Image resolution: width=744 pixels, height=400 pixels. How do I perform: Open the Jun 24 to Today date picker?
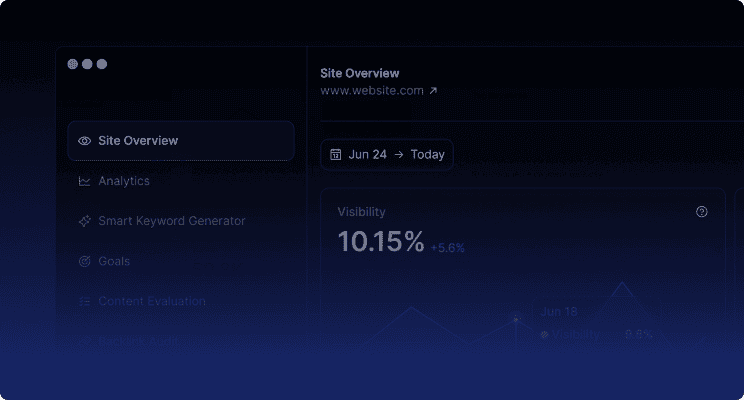tap(387, 155)
